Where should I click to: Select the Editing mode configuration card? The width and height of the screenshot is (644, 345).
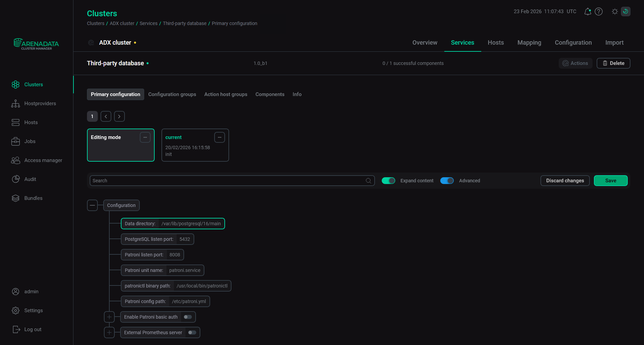coord(121,145)
